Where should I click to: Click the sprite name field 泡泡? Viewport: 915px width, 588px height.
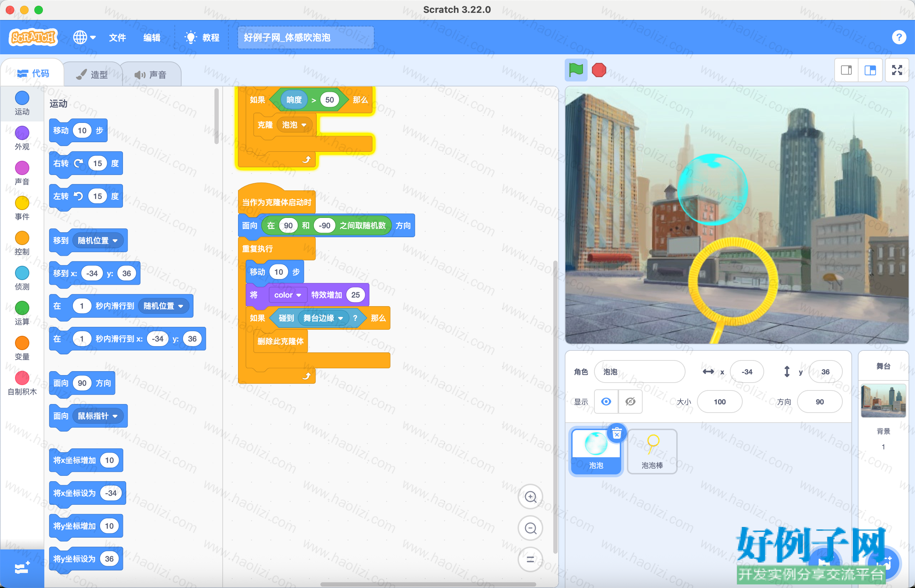click(639, 372)
